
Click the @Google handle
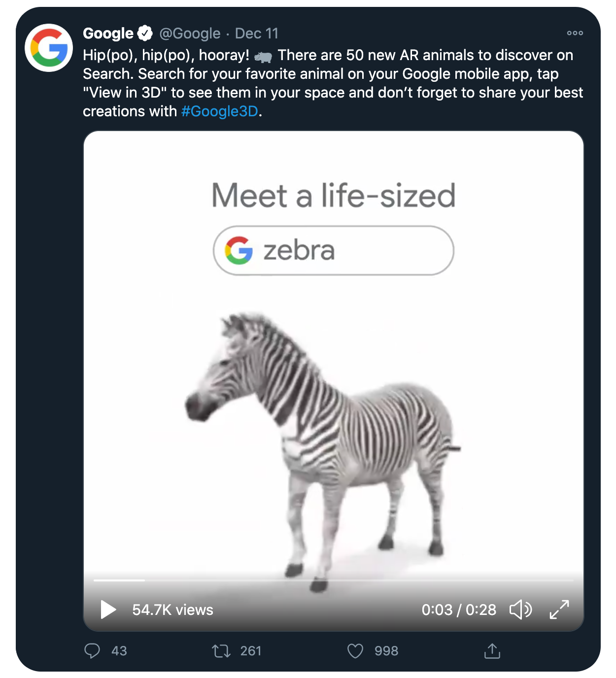[190, 33]
